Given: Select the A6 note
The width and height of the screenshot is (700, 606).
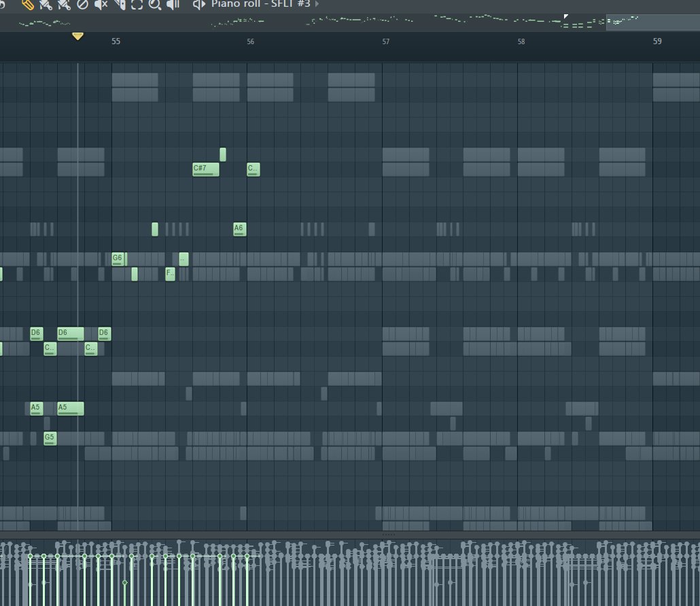Looking at the screenshot, I should click(239, 229).
